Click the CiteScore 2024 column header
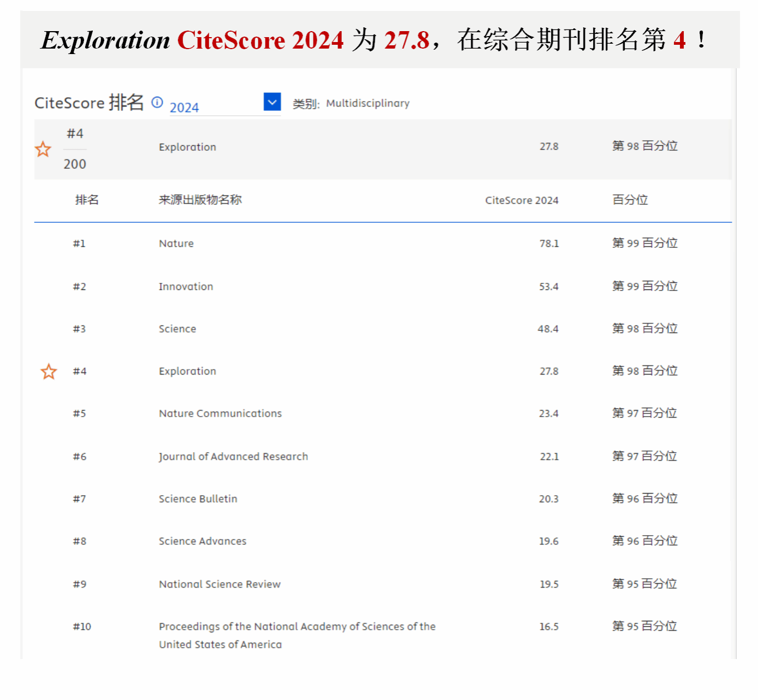758x700 pixels. point(521,200)
